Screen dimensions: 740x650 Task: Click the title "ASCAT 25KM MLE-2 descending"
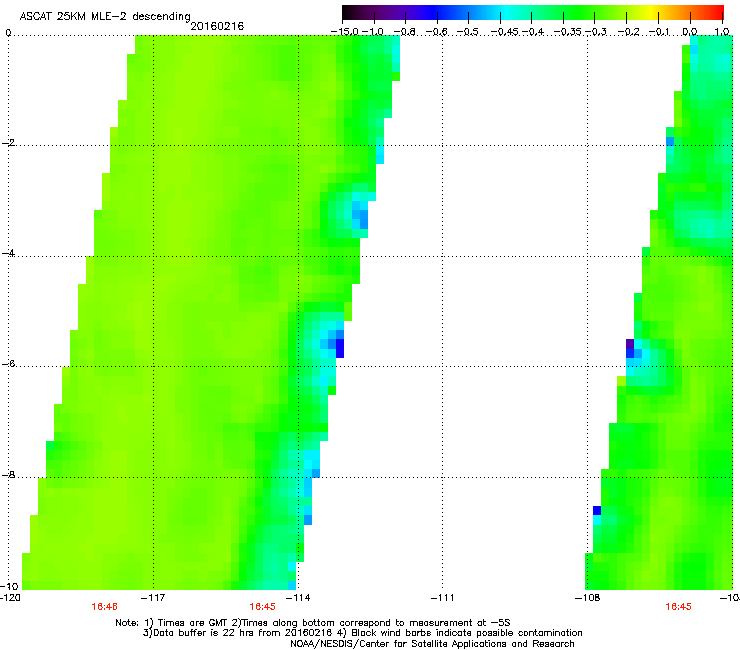click(105, 16)
